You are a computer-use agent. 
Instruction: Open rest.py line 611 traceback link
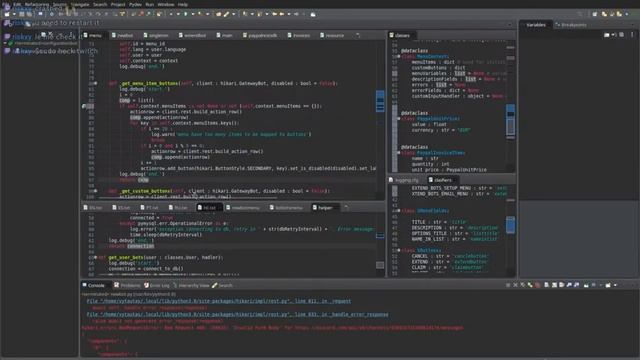(x=219, y=301)
